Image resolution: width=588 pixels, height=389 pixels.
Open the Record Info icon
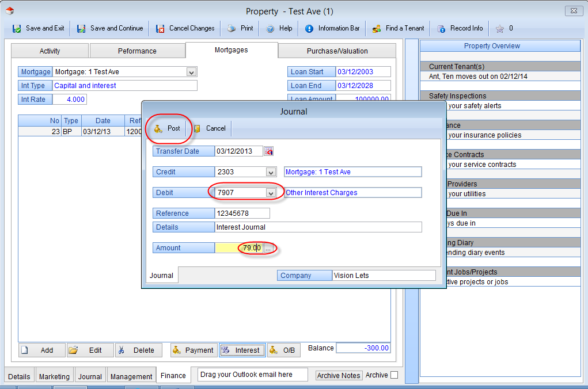441,28
